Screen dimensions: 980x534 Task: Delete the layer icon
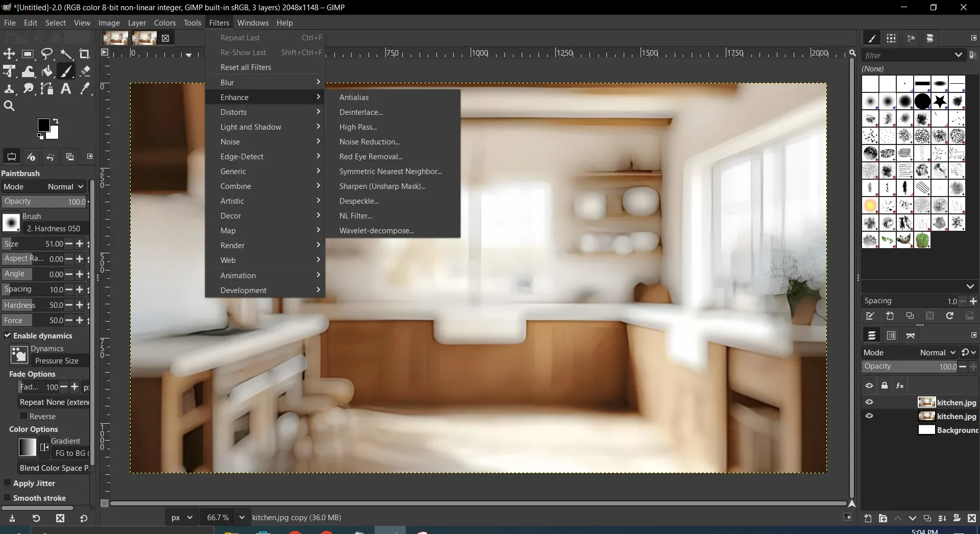972,518
